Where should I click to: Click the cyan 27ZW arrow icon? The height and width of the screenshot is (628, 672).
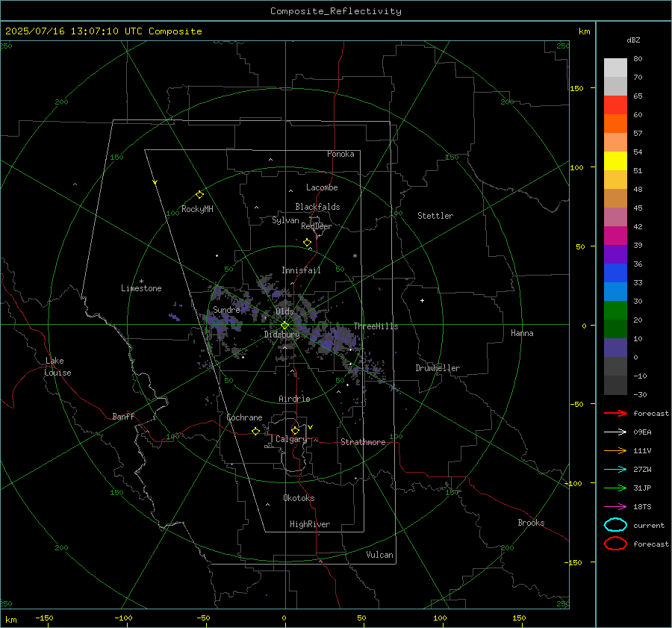click(615, 470)
